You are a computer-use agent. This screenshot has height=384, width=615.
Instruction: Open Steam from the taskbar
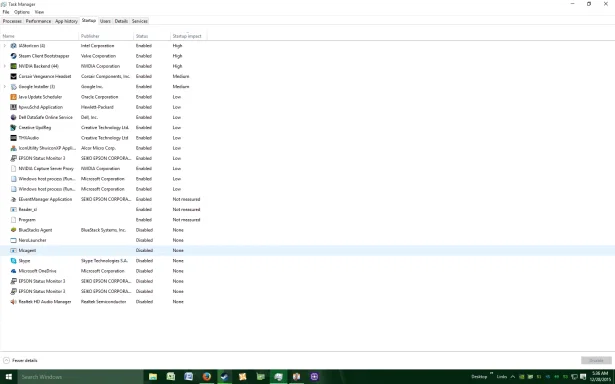[224, 377]
